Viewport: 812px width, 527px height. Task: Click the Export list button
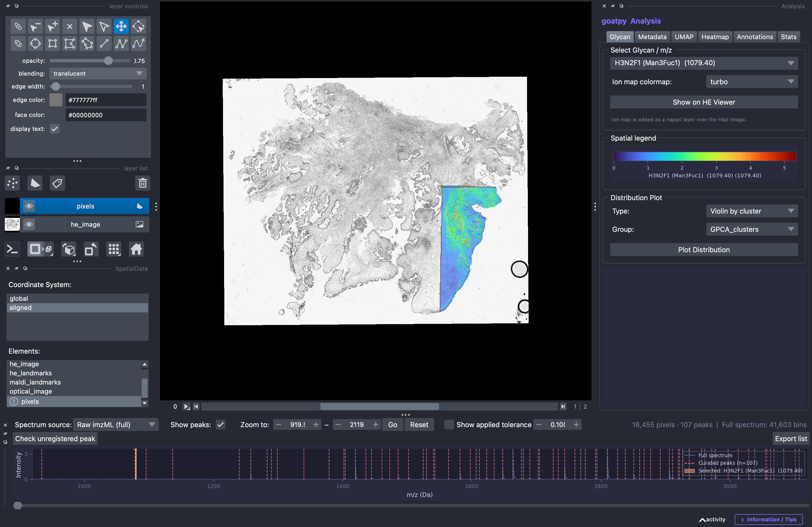[791, 439]
